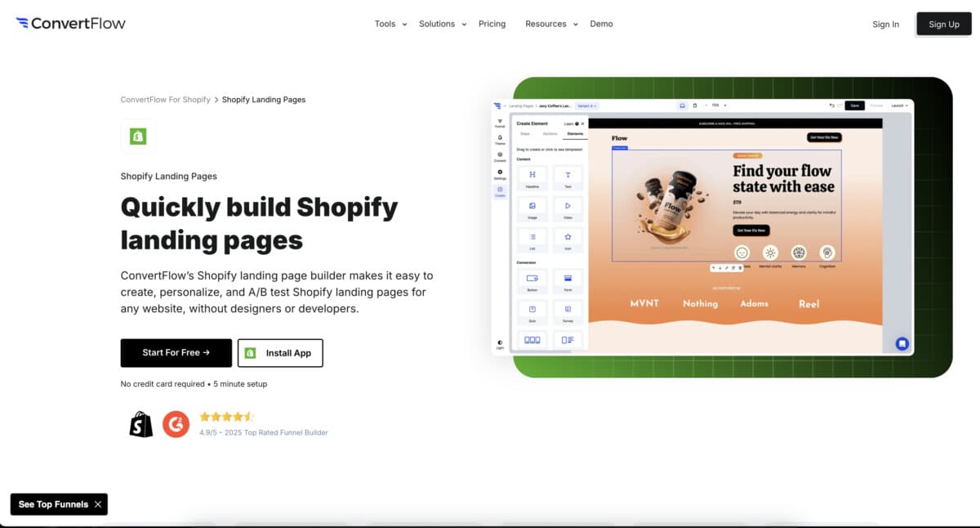Click the Theme droplet icon in sidebar
Image resolution: width=980 pixels, height=528 pixels.
[x=500, y=139]
